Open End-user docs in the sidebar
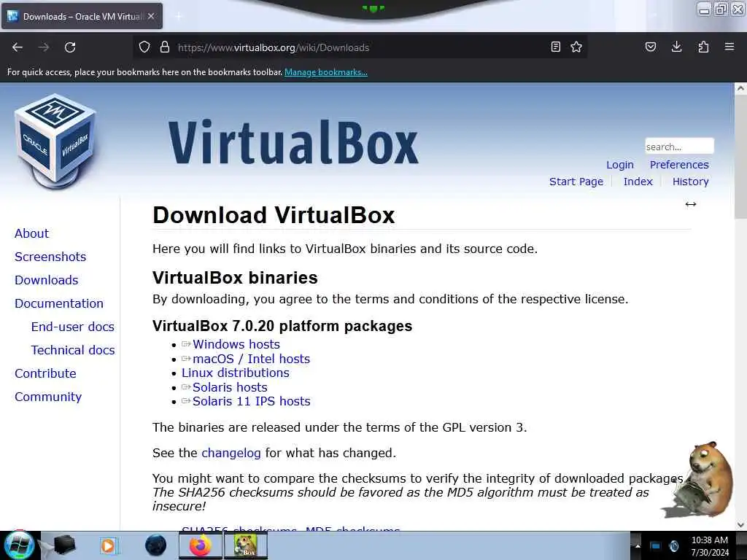 tap(73, 327)
